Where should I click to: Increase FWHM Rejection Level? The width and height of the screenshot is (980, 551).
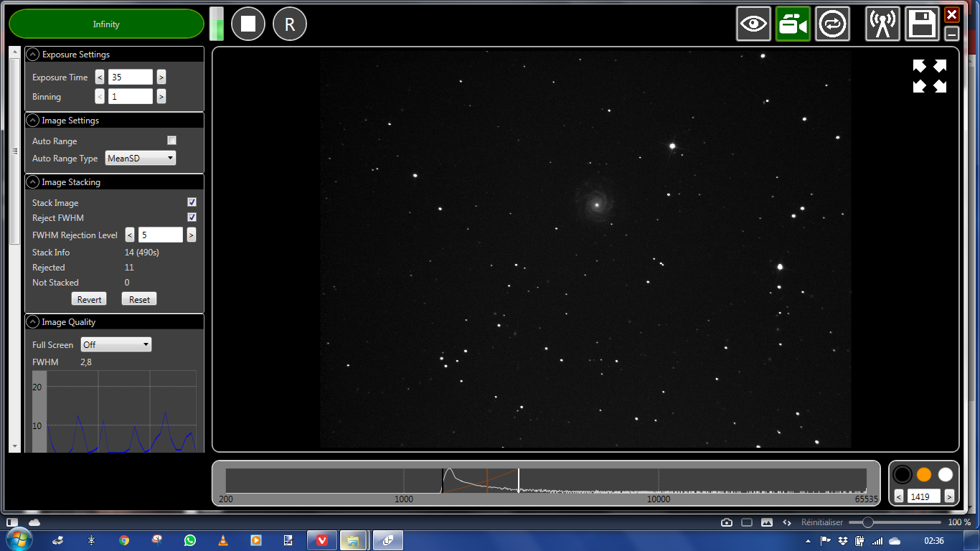click(x=192, y=235)
